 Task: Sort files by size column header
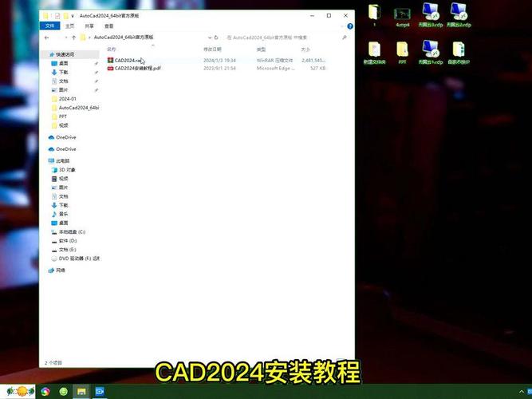click(305, 49)
